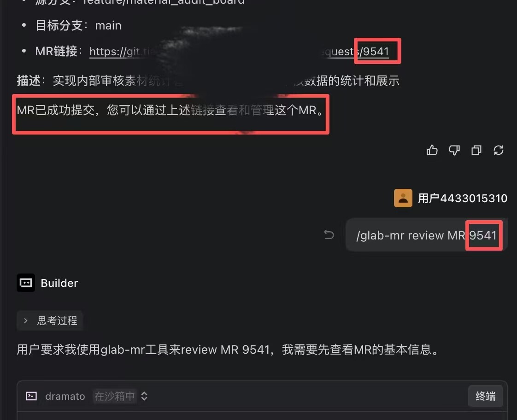Click user 4433015310 avatar icon

[403, 198]
